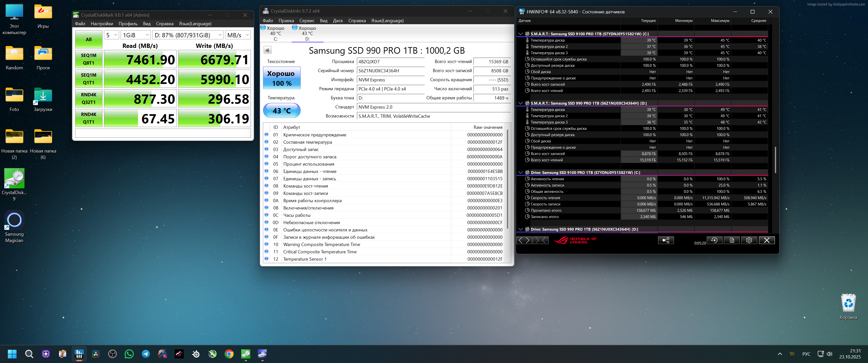Open the test count dropdown showing 5
The image size is (868, 363).
(111, 35)
